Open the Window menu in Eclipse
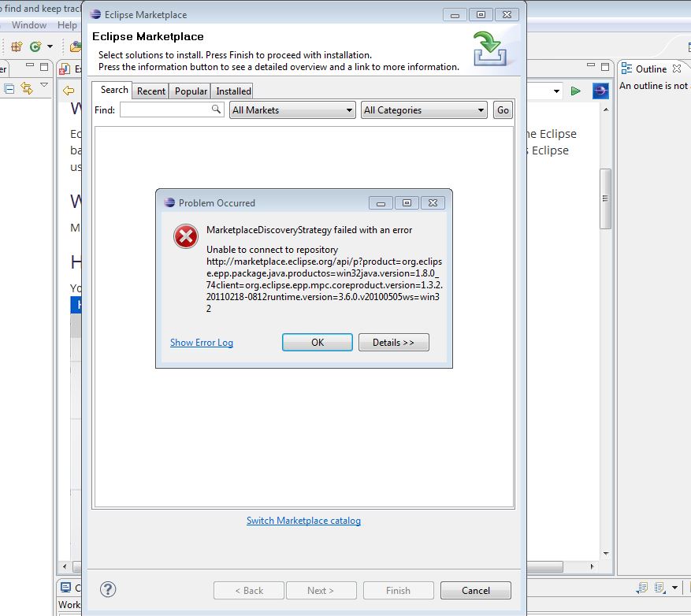 pos(29,25)
